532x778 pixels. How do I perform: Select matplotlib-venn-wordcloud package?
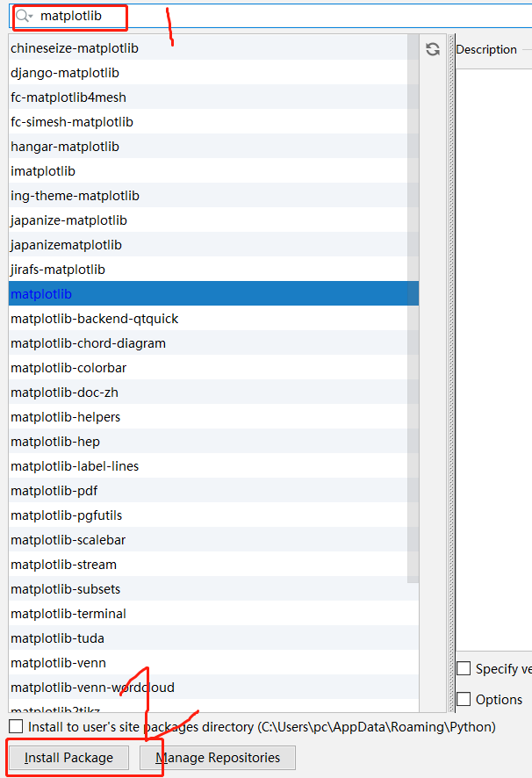(213, 688)
